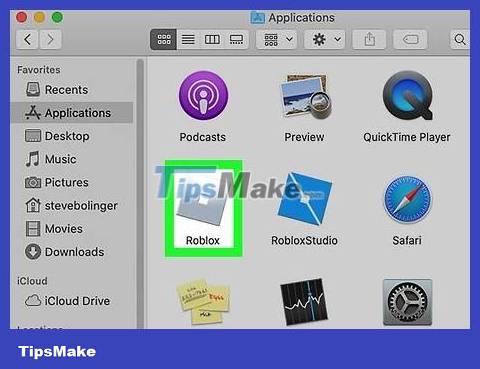Open Movies in the sidebar
Image resolution: width=480 pixels, height=369 pixels.
[72, 229]
